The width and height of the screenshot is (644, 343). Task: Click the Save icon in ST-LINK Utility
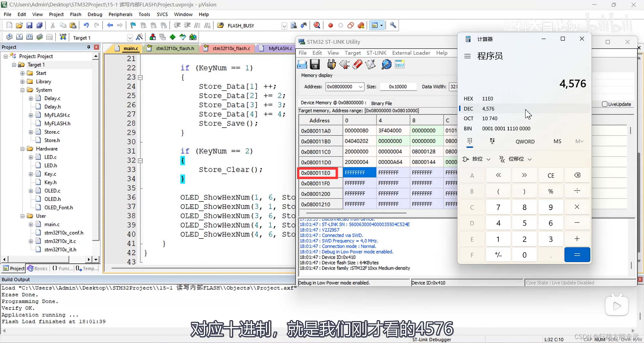pyautogui.click(x=315, y=64)
